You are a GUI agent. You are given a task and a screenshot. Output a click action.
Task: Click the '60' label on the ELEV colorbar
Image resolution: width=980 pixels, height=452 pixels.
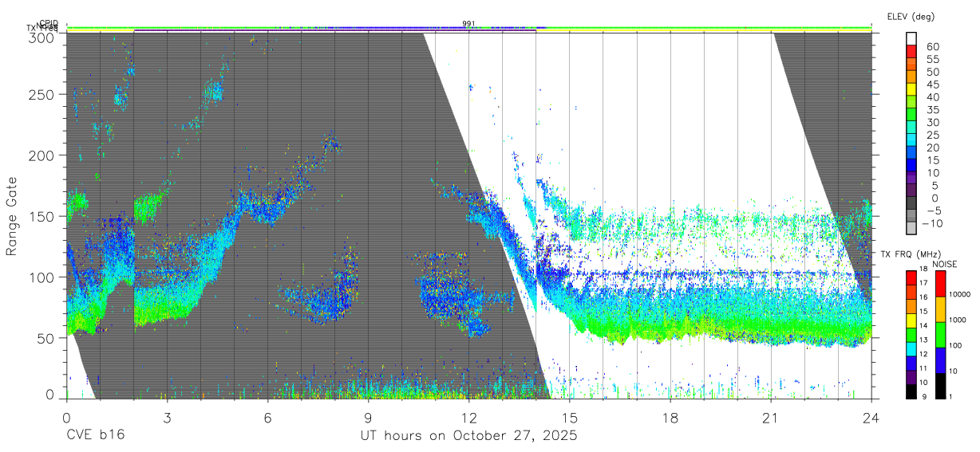(x=933, y=47)
